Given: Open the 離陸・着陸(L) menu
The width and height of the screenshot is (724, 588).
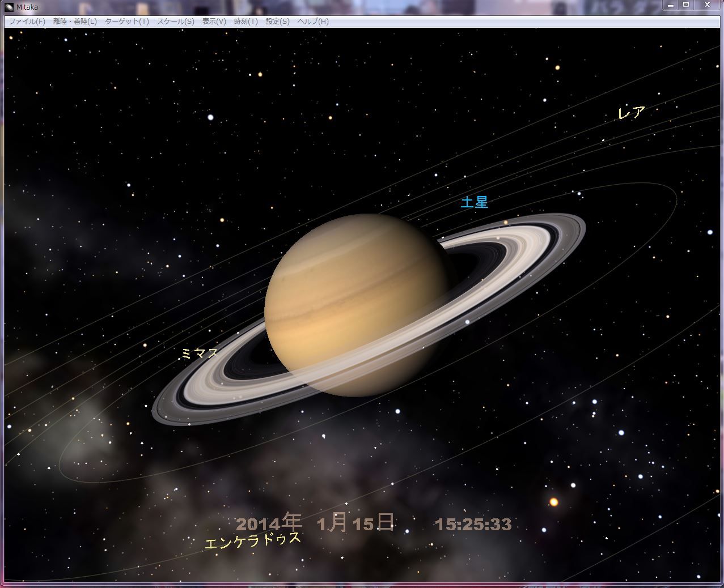Looking at the screenshot, I should (x=75, y=22).
